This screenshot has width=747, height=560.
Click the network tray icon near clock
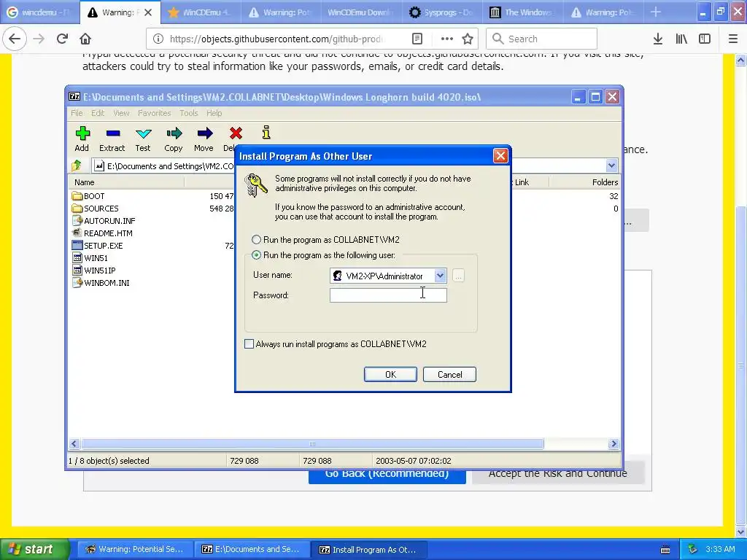point(693,549)
